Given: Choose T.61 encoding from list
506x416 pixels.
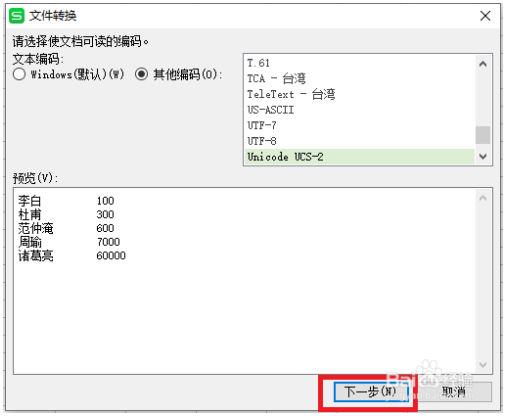Looking at the screenshot, I should pyautogui.click(x=359, y=63).
